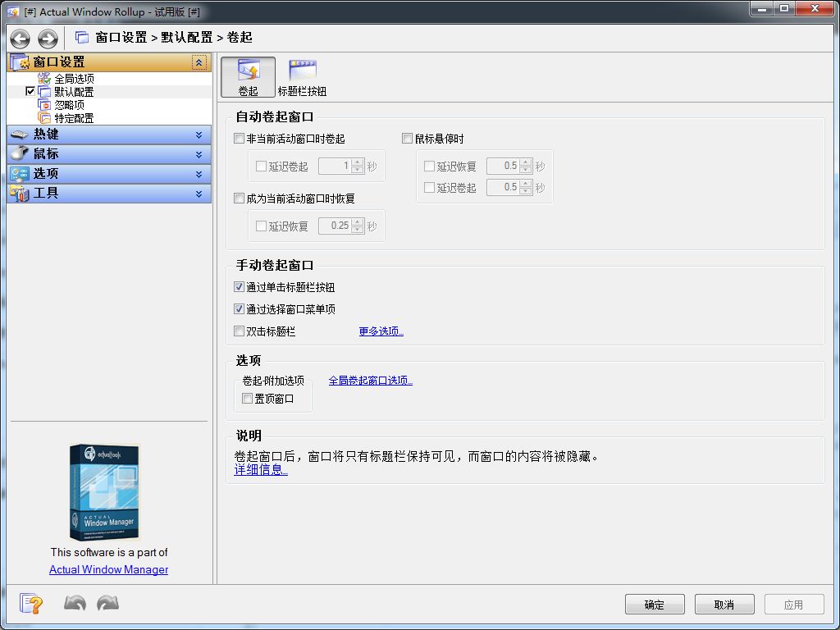This screenshot has height=630, width=840.
Task: Uncheck 通过选择窗口菜单项
Action: point(240,309)
